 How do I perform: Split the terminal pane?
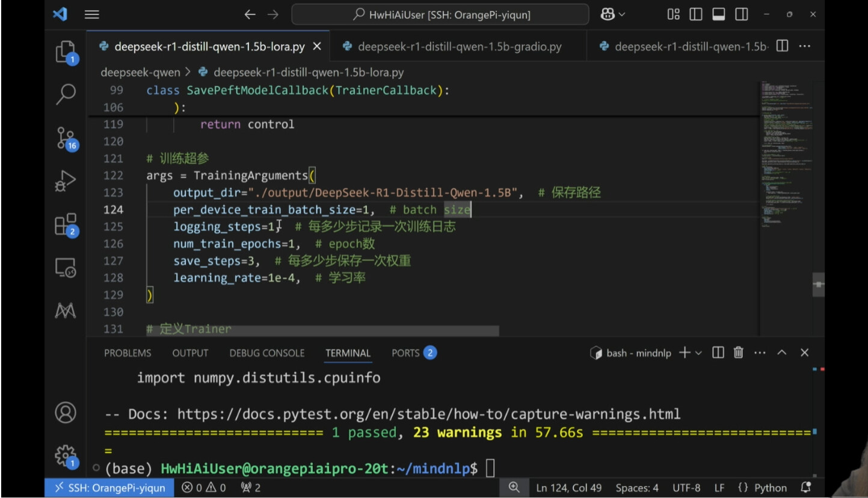pos(718,353)
